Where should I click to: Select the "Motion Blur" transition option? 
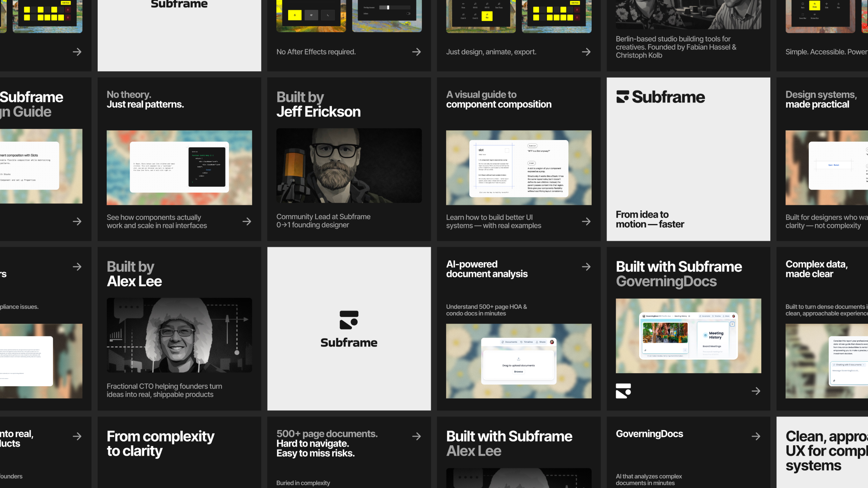(814, 16)
